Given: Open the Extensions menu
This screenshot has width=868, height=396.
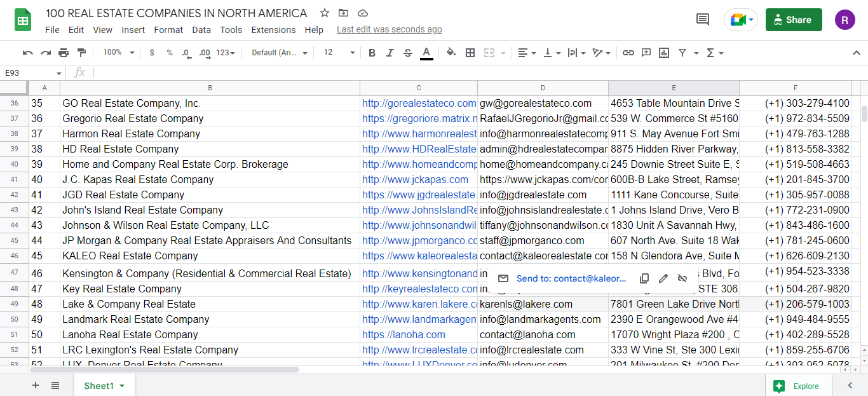Looking at the screenshot, I should click(x=273, y=30).
